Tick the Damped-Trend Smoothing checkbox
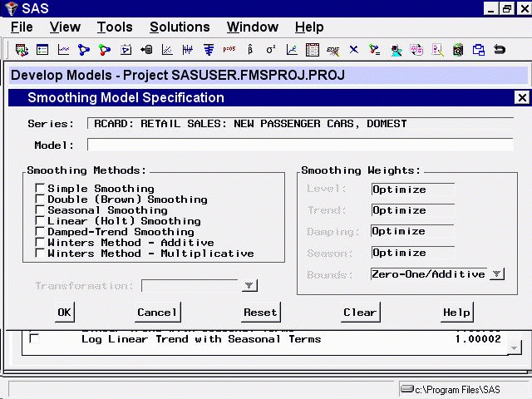The image size is (532, 399). click(x=40, y=231)
